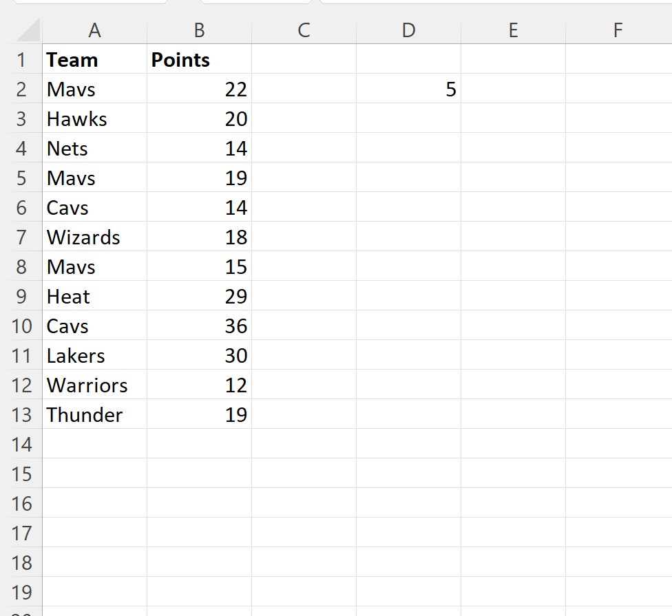Select the Warriors cell
The height and width of the screenshot is (616, 672).
(x=95, y=385)
